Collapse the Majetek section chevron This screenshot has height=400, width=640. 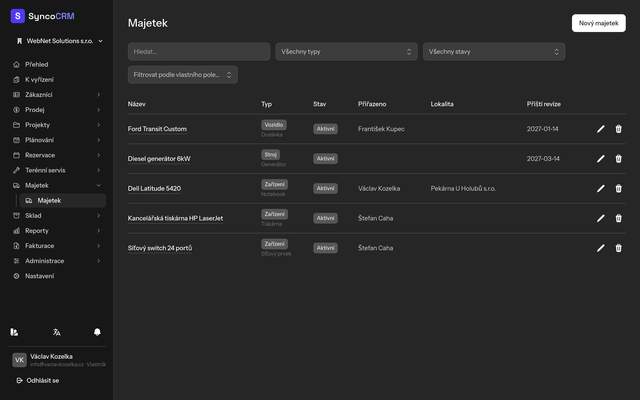tap(98, 185)
